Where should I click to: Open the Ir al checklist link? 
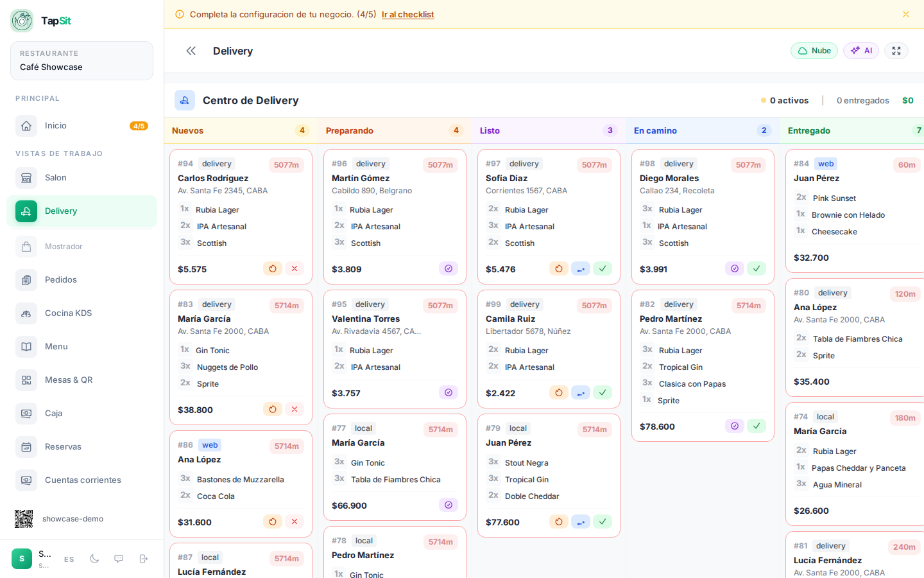pyautogui.click(x=408, y=14)
